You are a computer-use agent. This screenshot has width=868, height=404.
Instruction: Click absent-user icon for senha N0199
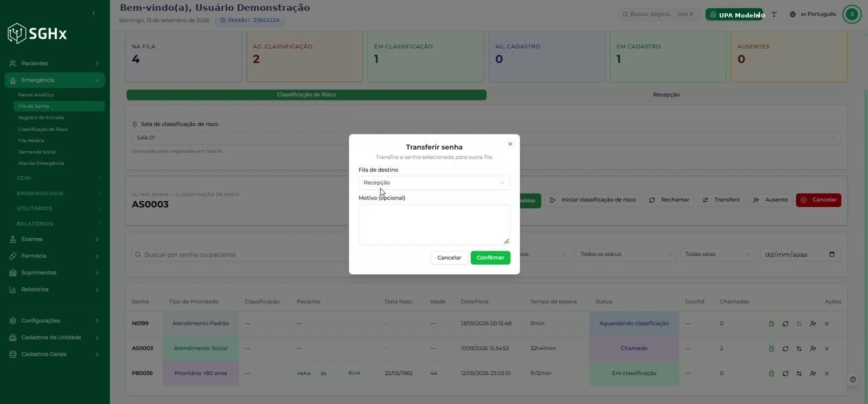(x=813, y=324)
